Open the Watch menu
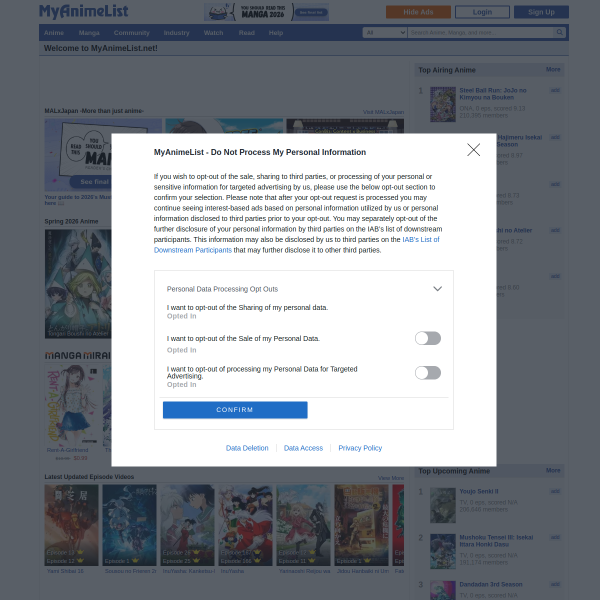The image size is (600, 600). coord(213,33)
